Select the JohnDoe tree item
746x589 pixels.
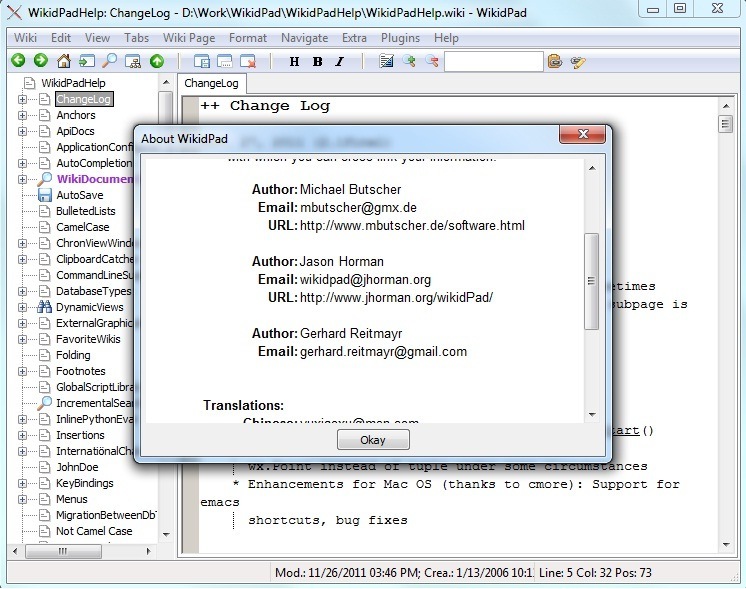(77, 467)
